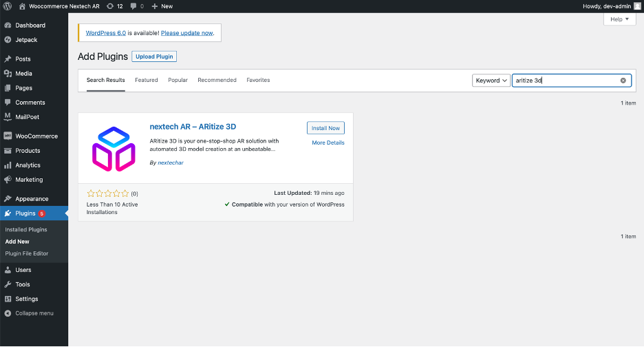Click the ARitize 3D plugin logo thumbnail
The width and height of the screenshot is (644, 347).
[x=114, y=149]
